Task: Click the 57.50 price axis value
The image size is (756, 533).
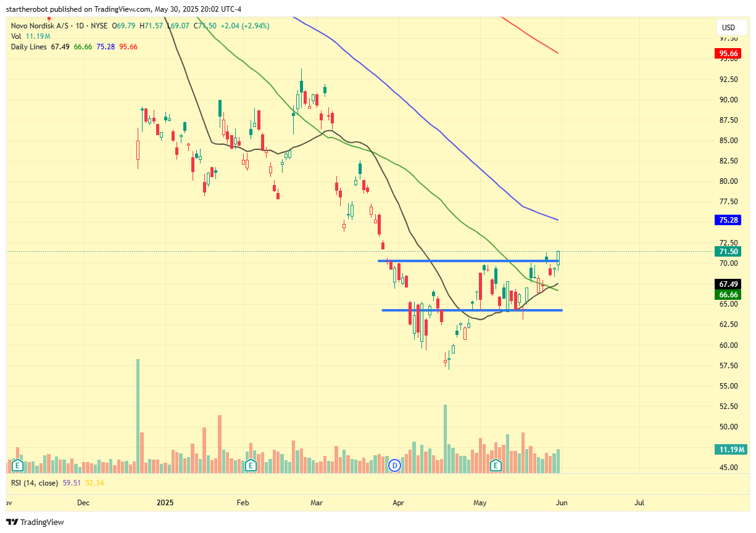Action: [729, 365]
